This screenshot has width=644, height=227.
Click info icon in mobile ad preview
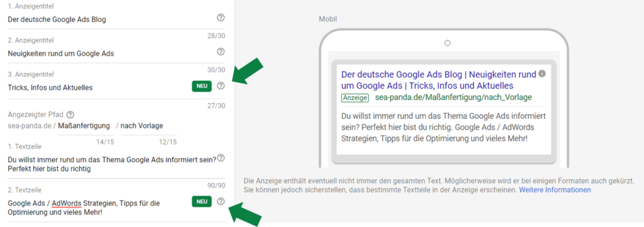[542, 74]
